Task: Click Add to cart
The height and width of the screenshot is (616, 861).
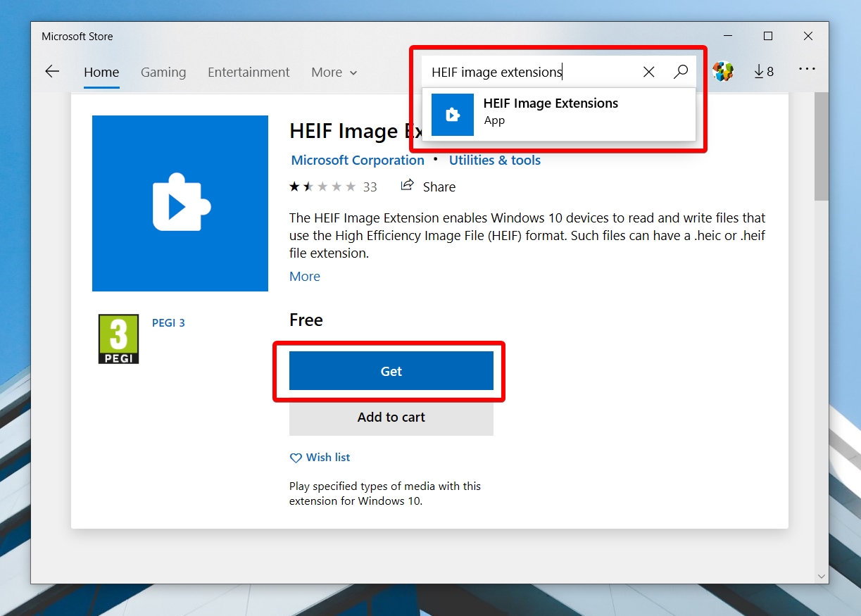Action: point(391,417)
